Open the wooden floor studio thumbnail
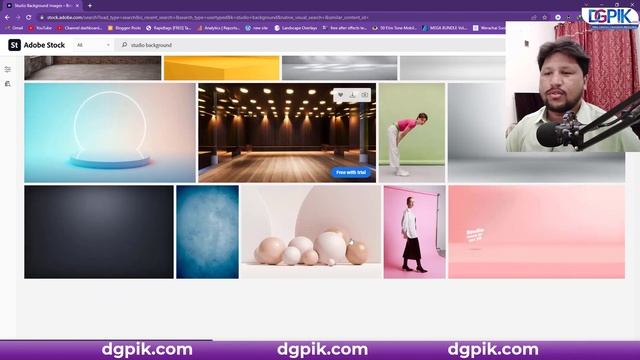Image resolution: width=640 pixels, height=360 pixels. coord(287,133)
